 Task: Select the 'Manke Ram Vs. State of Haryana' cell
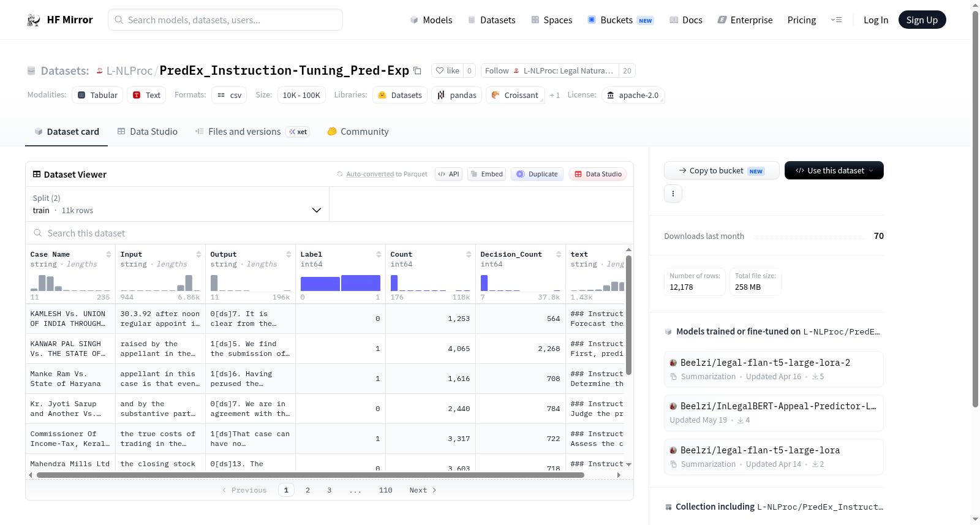[70, 379]
